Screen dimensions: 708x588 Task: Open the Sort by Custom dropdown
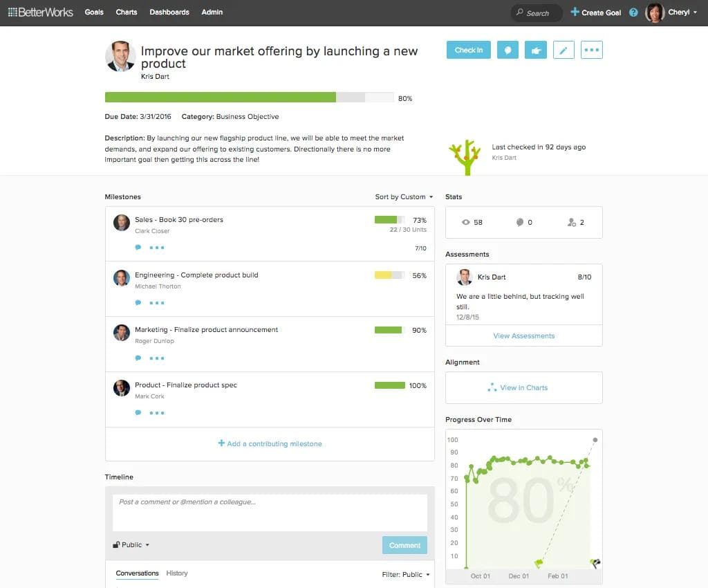[x=403, y=196]
